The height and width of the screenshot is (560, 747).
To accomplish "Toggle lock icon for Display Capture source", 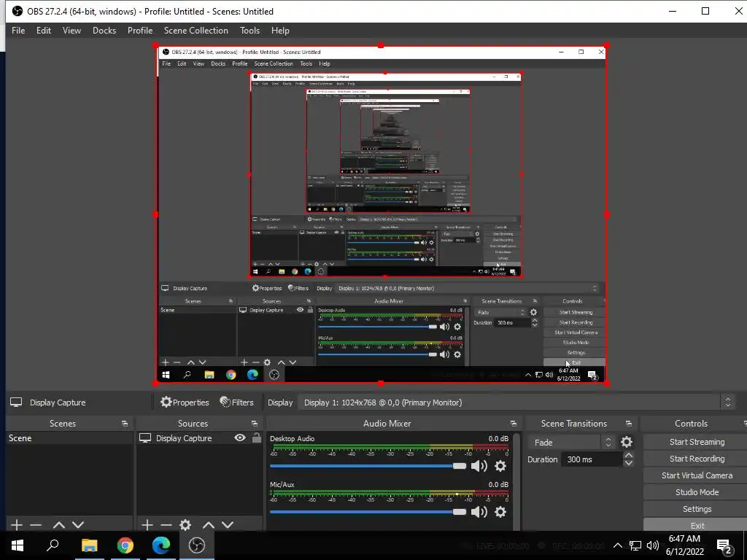I will tap(256, 437).
